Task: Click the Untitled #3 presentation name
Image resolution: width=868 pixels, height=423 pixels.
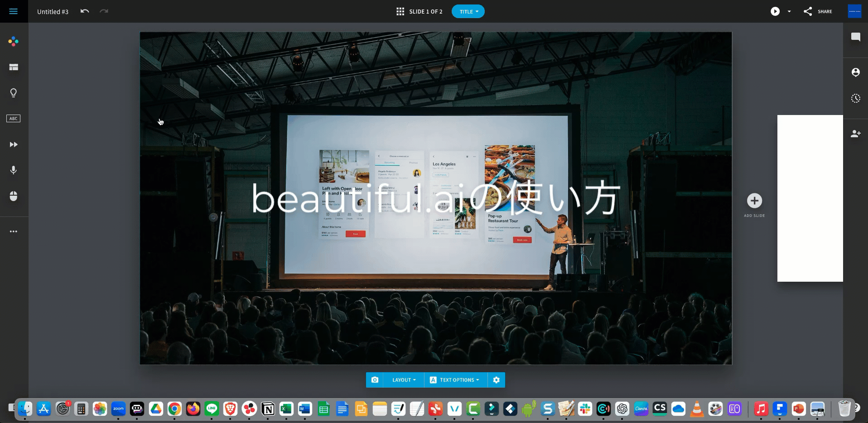Action: 53,12
